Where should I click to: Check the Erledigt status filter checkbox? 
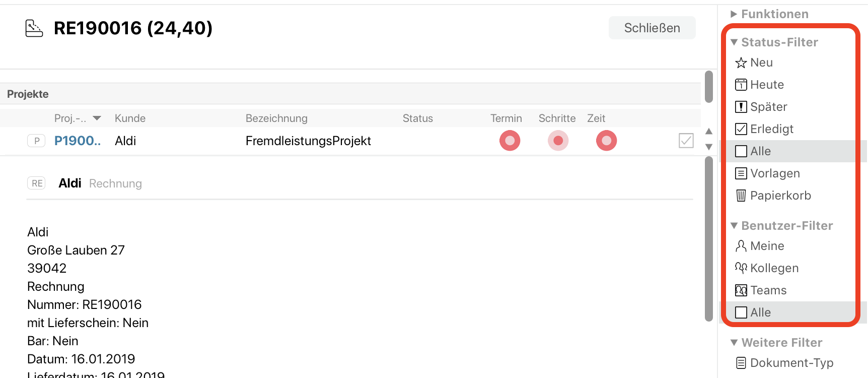[741, 129]
